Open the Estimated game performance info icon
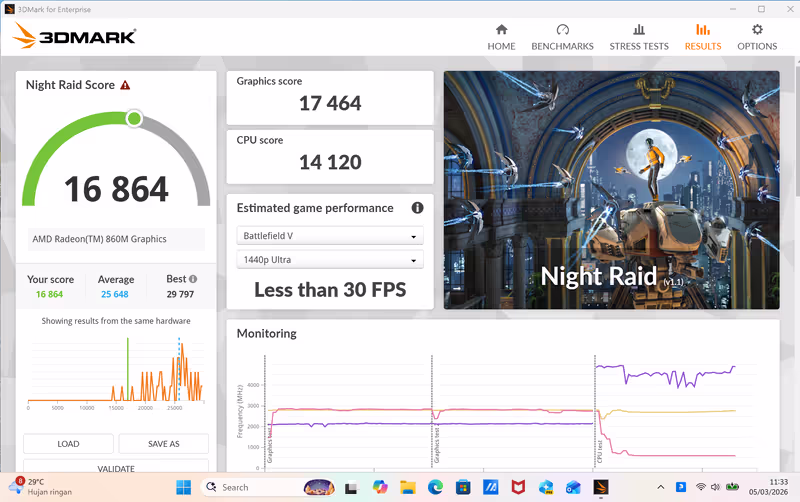 coord(417,208)
